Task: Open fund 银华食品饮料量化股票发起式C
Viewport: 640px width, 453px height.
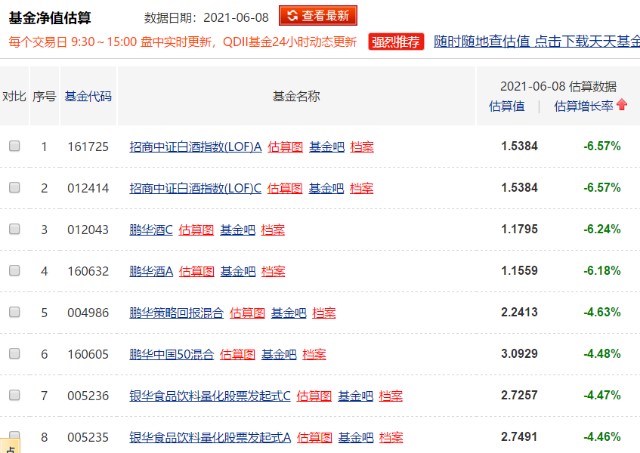Action: point(210,396)
